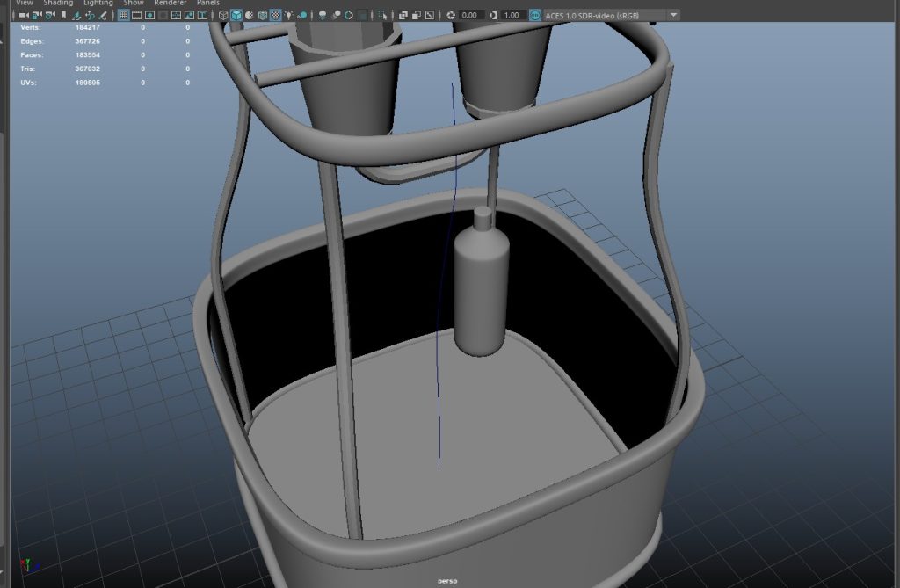Open Camera Attributes from the panel toolbar
Screen dimensions: 900x588
point(50,16)
